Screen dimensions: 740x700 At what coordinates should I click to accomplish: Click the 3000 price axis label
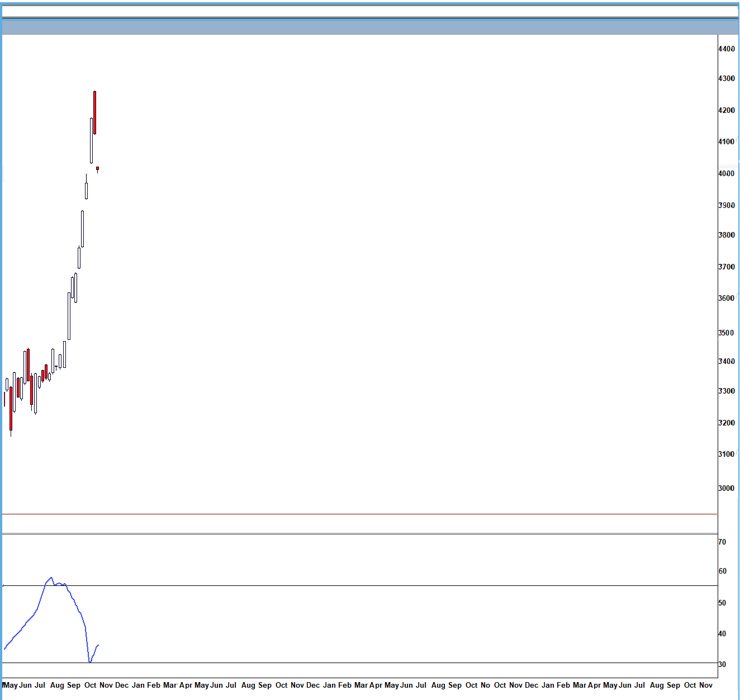tap(726, 489)
